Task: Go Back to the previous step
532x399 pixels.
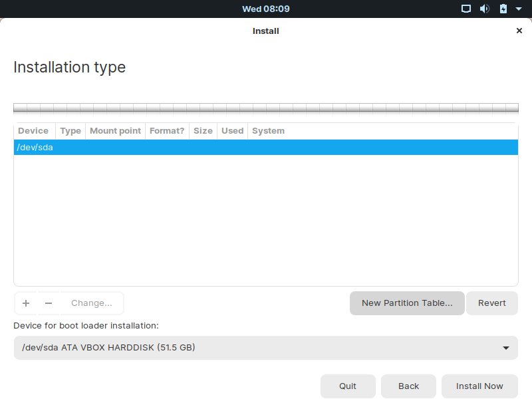Action: tap(408, 386)
